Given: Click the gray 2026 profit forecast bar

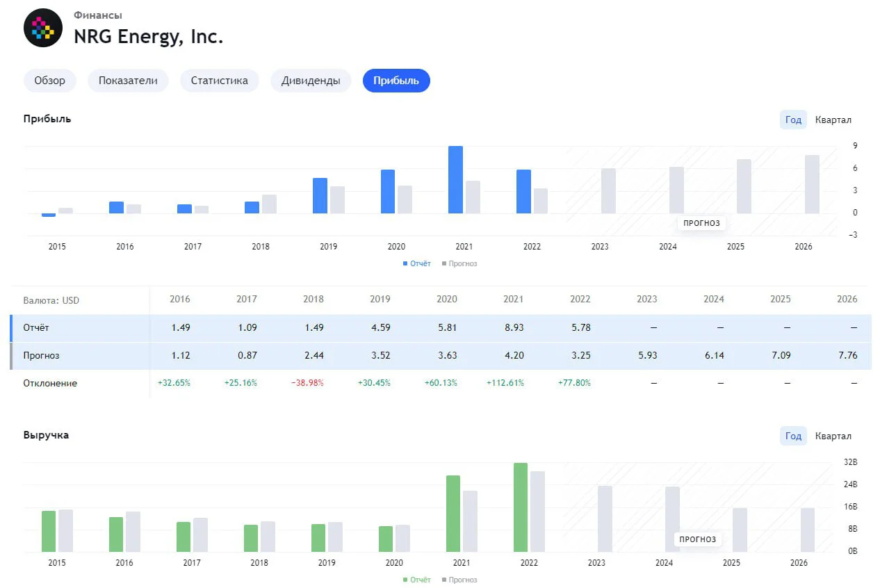Looking at the screenshot, I should point(812,184).
